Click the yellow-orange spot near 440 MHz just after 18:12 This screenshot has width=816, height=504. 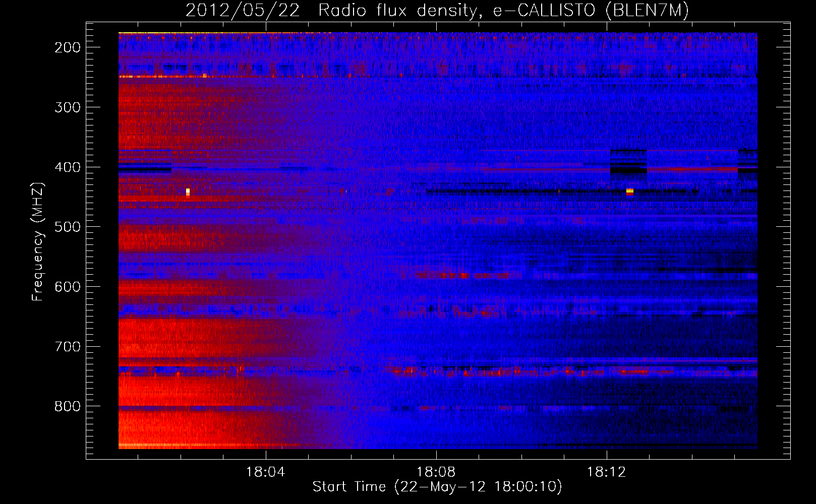coord(629,191)
